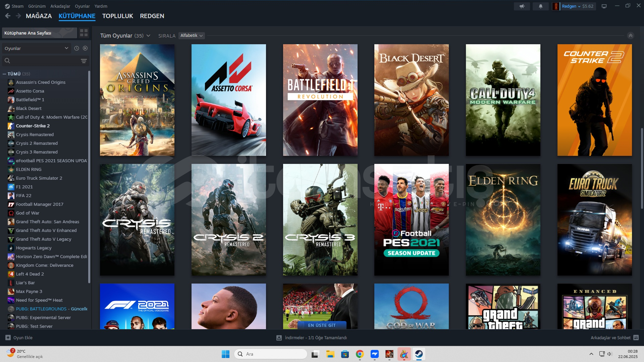Viewport: 644px width, 362px height.
Task: Open the Alfabetik sort dropdown
Action: click(192, 36)
